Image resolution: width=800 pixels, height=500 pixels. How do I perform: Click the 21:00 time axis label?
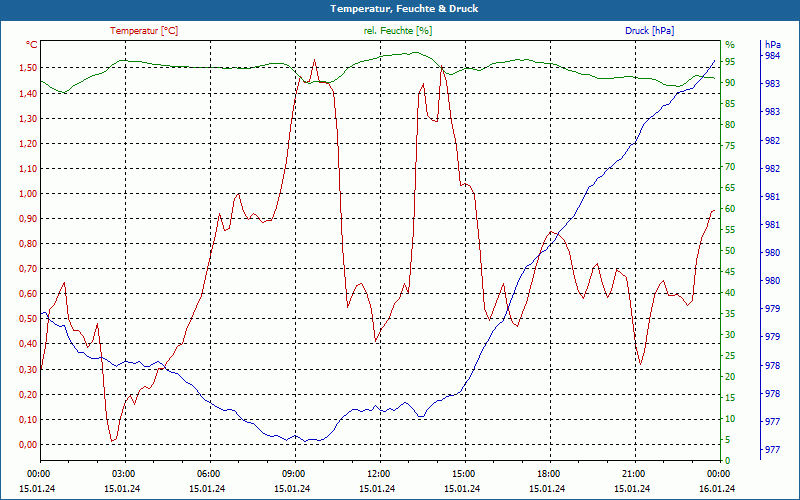(634, 473)
